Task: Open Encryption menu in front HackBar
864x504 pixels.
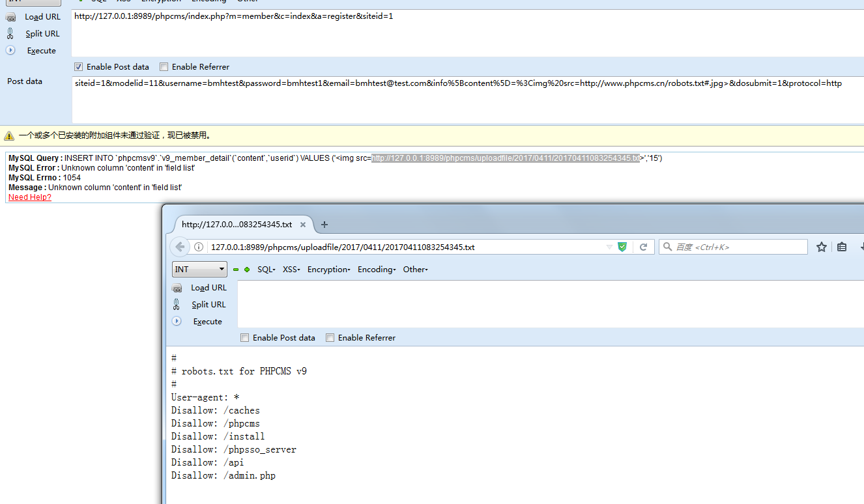Action: click(329, 270)
